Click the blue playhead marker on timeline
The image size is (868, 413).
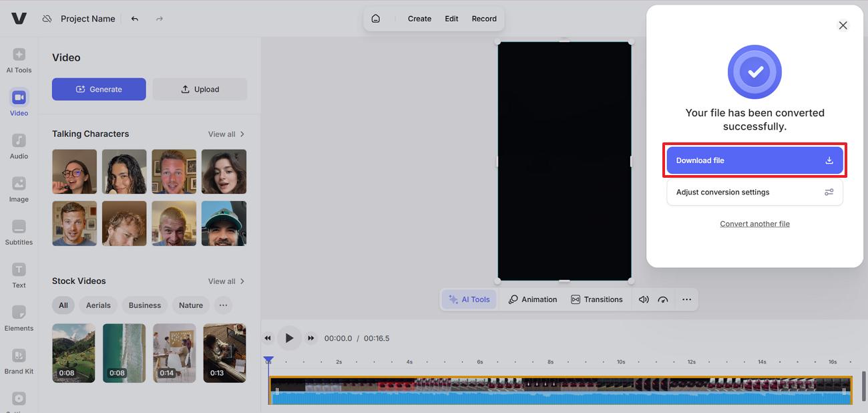(268, 360)
